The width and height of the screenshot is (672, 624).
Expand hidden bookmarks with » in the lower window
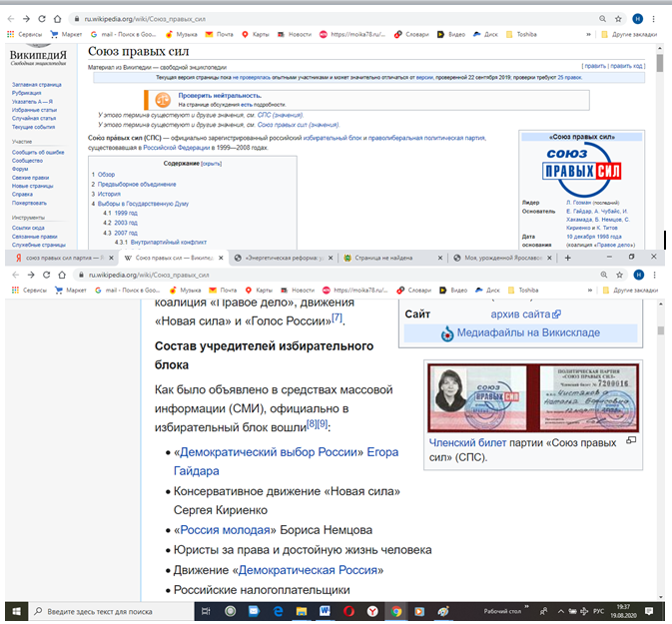(590, 291)
